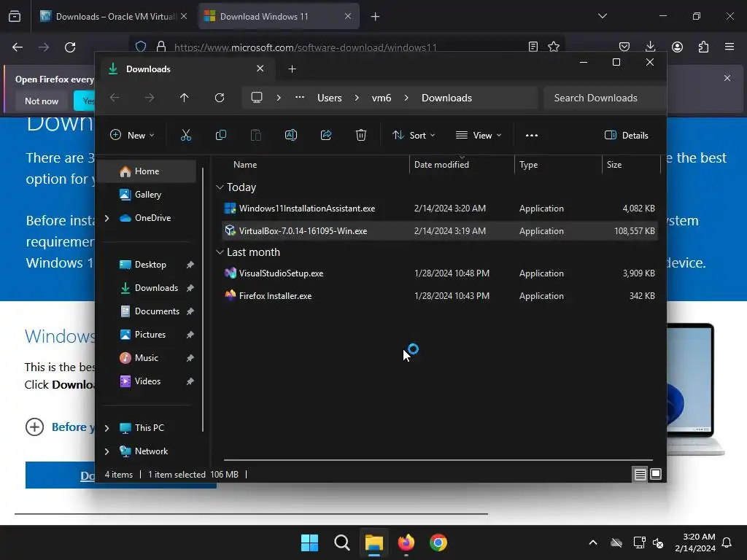Collapse the Last month group
The height and width of the screenshot is (560, 747).
click(x=220, y=252)
